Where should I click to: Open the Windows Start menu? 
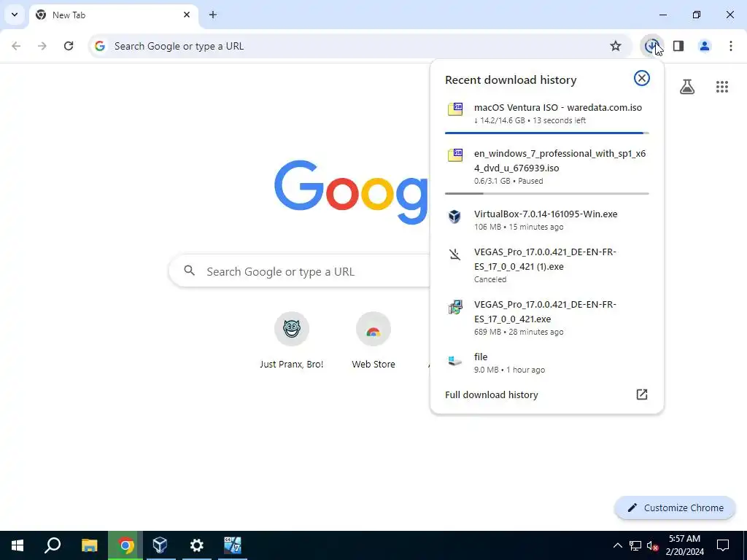pyautogui.click(x=18, y=545)
